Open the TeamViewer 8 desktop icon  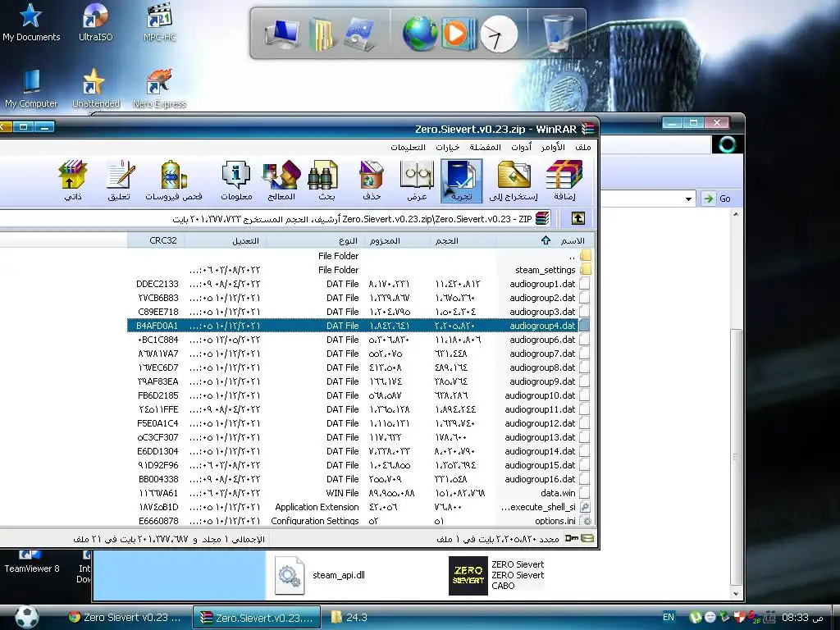pyautogui.click(x=31, y=563)
